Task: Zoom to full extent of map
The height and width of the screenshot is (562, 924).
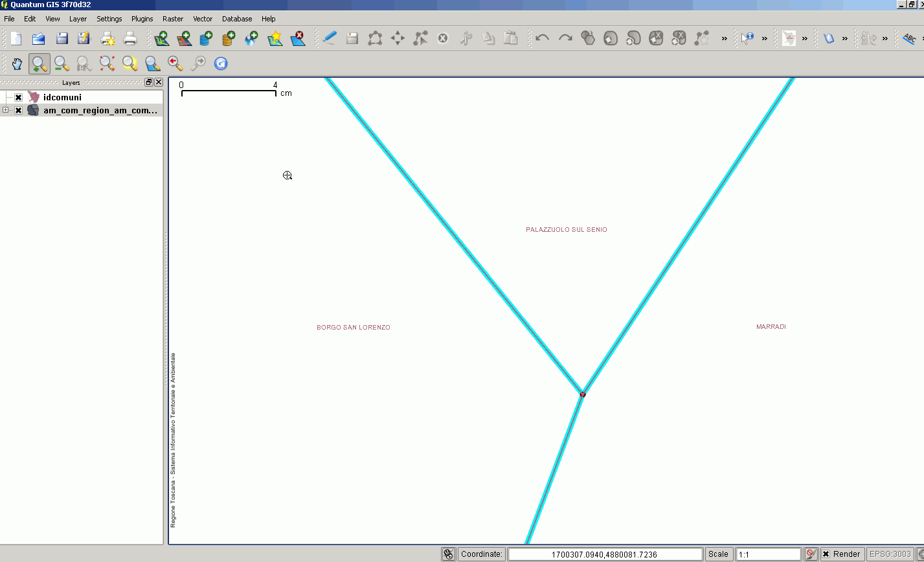Action: [107, 63]
